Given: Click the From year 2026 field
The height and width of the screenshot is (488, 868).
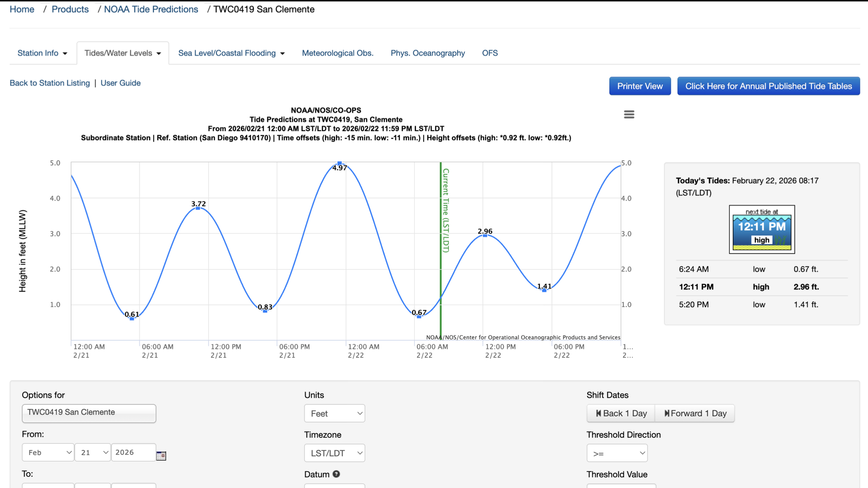Looking at the screenshot, I should (x=133, y=452).
